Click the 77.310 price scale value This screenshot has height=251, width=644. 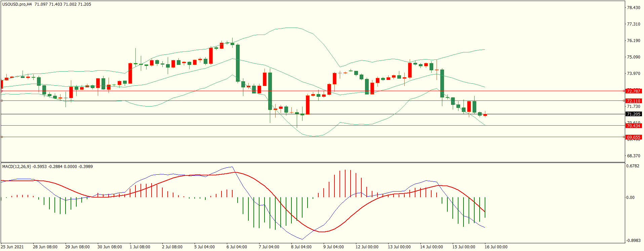(634, 24)
